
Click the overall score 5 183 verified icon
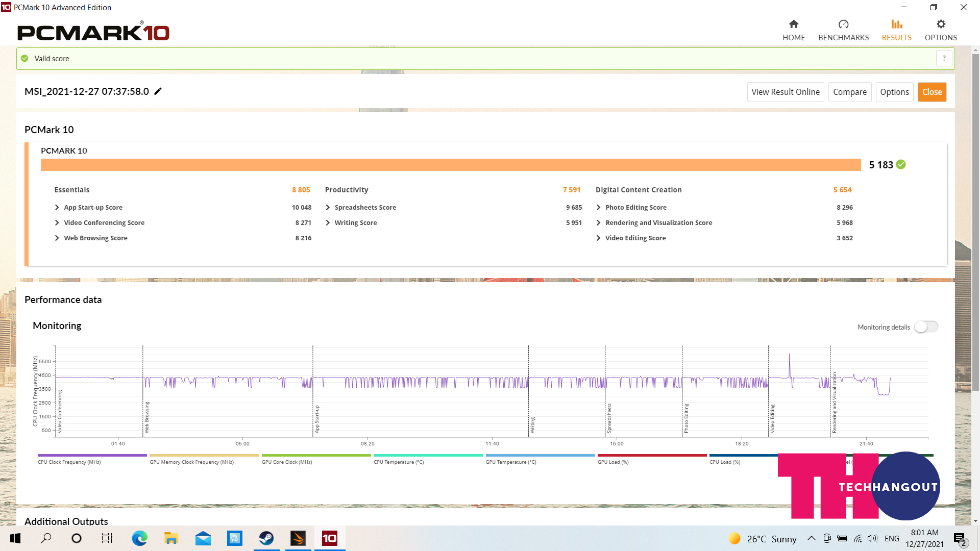click(x=901, y=164)
